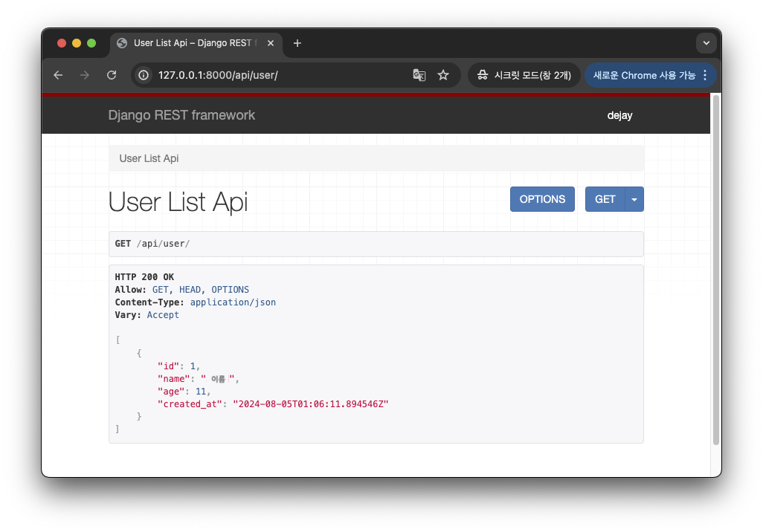763x532 pixels.
Task: Click the green macOS zoom window button
Action: click(91, 43)
